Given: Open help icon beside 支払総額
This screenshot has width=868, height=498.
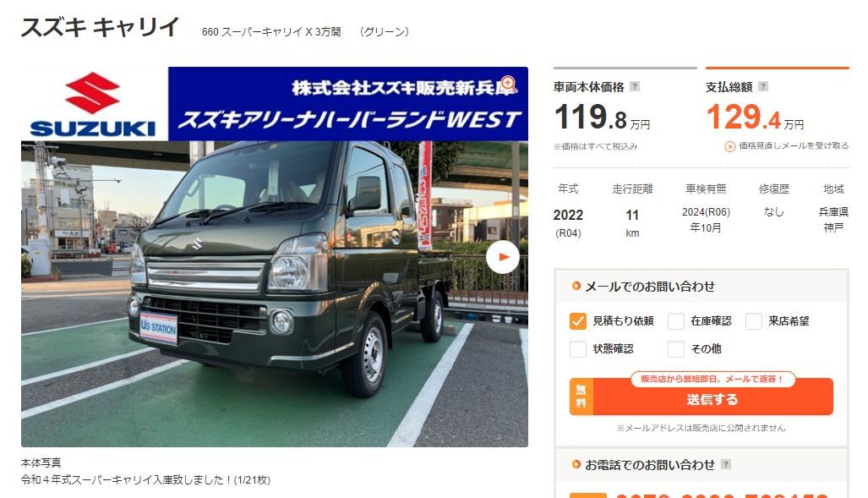Looking at the screenshot, I should point(763,86).
